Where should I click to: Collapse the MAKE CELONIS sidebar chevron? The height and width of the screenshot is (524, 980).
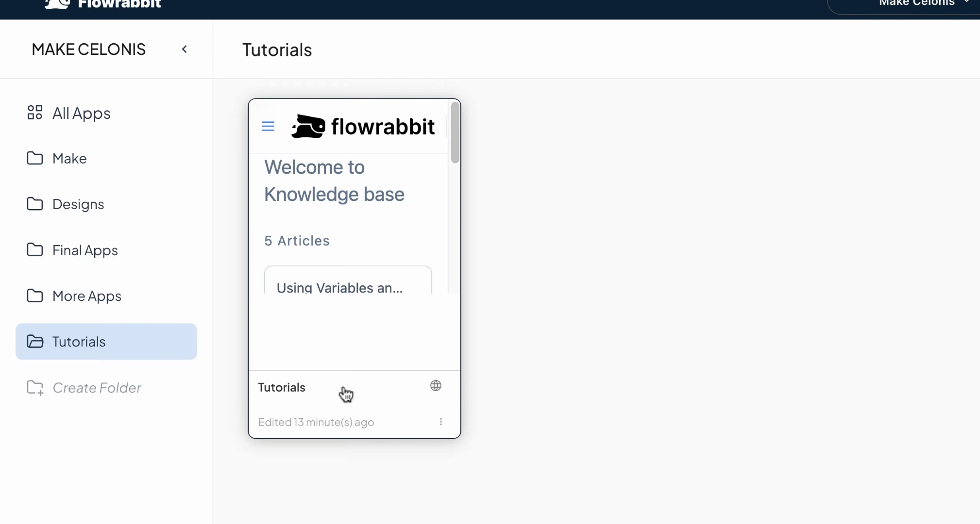click(185, 49)
